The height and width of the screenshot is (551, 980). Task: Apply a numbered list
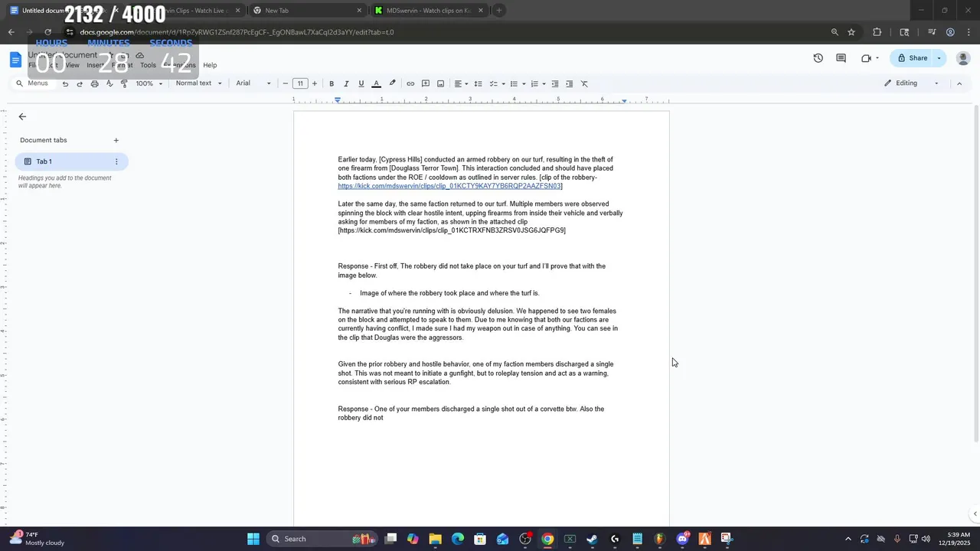(534, 83)
